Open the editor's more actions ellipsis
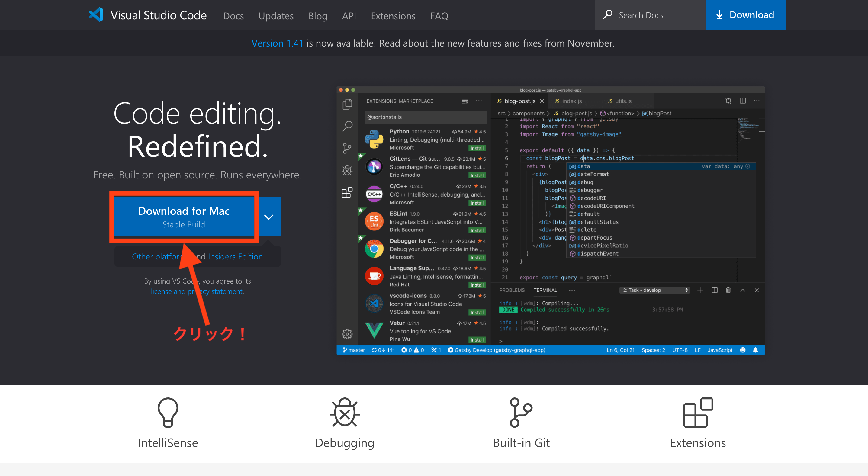The image size is (868, 476). pos(757,101)
